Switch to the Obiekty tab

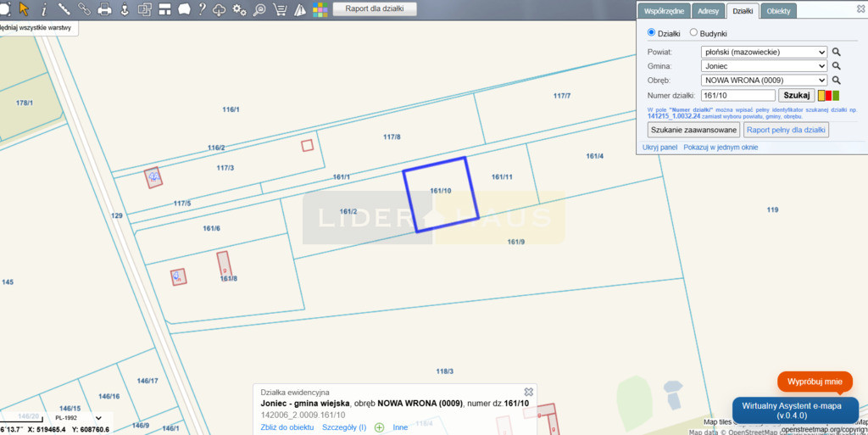[x=778, y=11]
